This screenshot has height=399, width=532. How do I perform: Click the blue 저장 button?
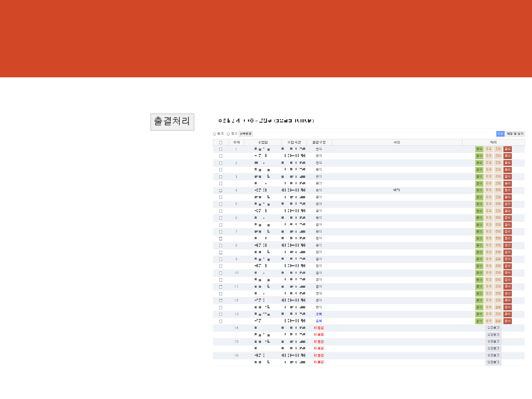pyautogui.click(x=500, y=133)
